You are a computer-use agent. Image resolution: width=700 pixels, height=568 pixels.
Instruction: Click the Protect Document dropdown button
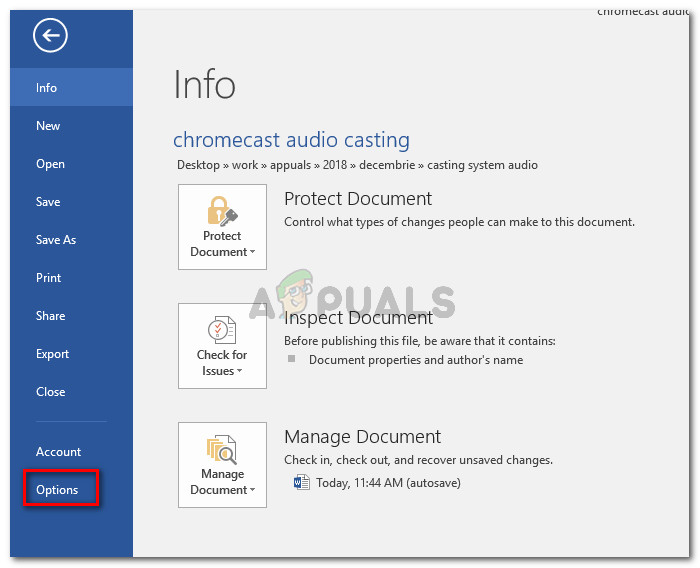(x=222, y=227)
